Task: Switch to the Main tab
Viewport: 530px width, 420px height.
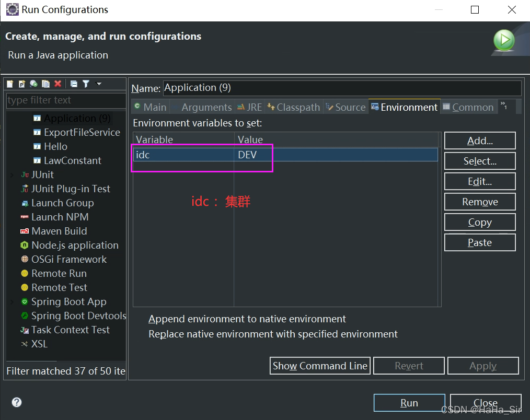Action: [151, 107]
